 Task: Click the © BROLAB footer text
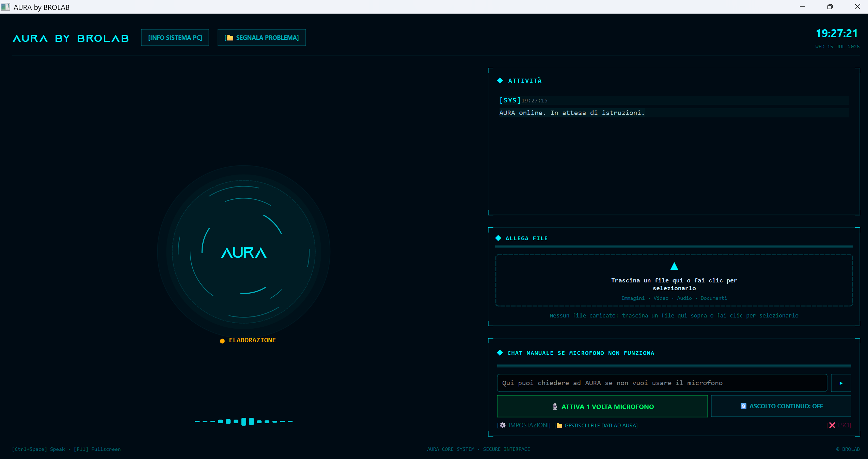point(848,449)
